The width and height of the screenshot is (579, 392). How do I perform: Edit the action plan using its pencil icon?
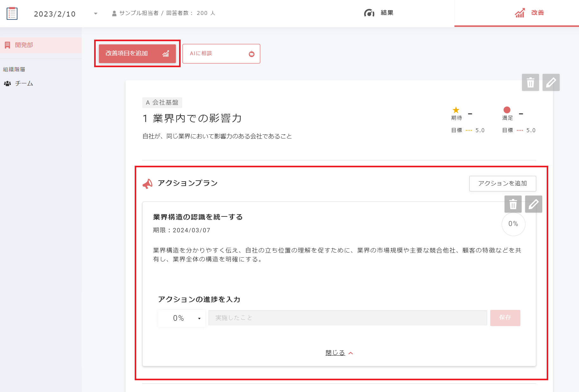pos(533,204)
